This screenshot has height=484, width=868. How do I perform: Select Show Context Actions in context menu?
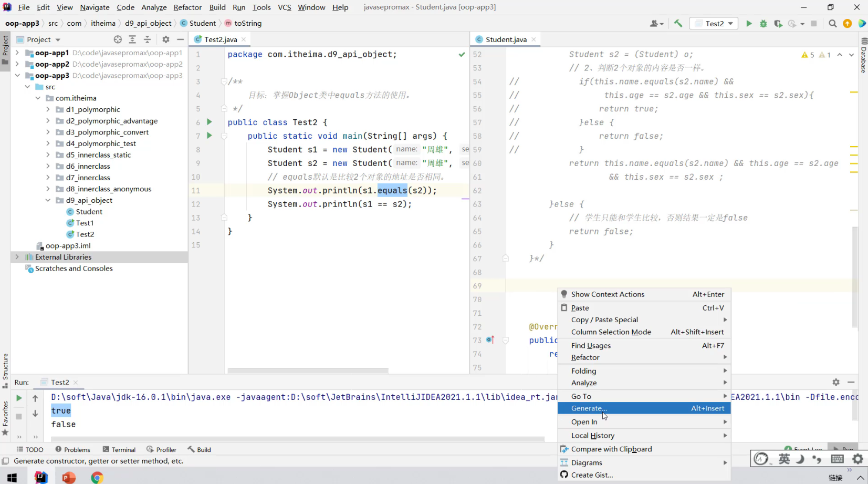[644, 294]
